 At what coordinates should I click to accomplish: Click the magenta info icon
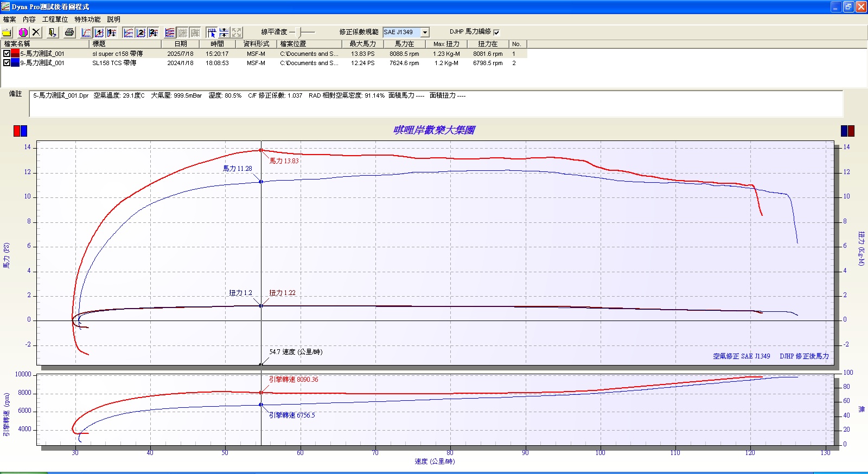pyautogui.click(x=23, y=33)
